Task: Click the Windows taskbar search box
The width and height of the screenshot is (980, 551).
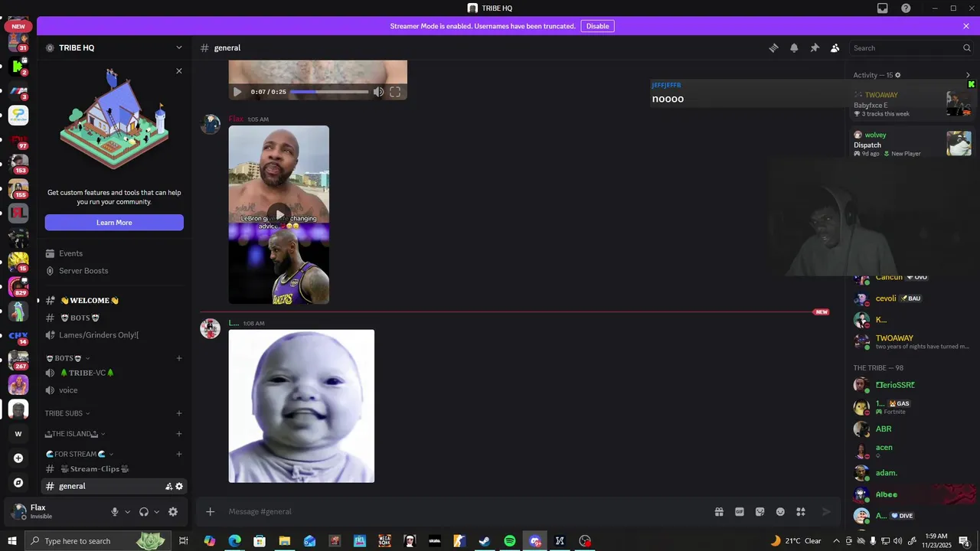Action: pyautogui.click(x=100, y=541)
